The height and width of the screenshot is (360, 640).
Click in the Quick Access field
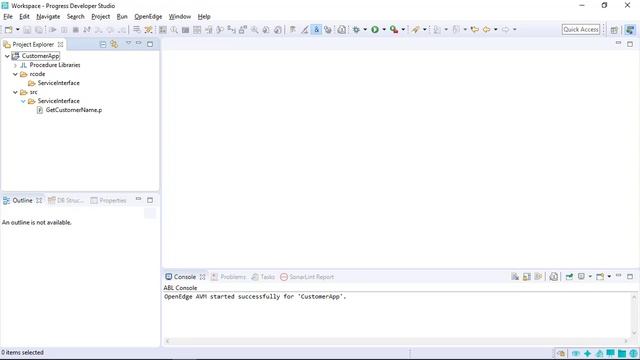coord(581,29)
